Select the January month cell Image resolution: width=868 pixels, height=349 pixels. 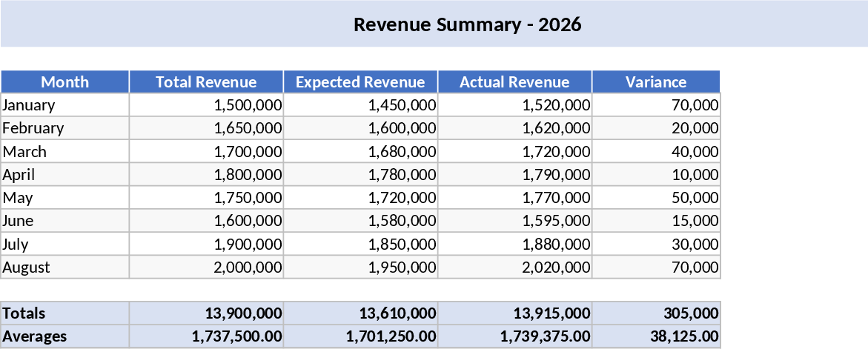click(65, 105)
